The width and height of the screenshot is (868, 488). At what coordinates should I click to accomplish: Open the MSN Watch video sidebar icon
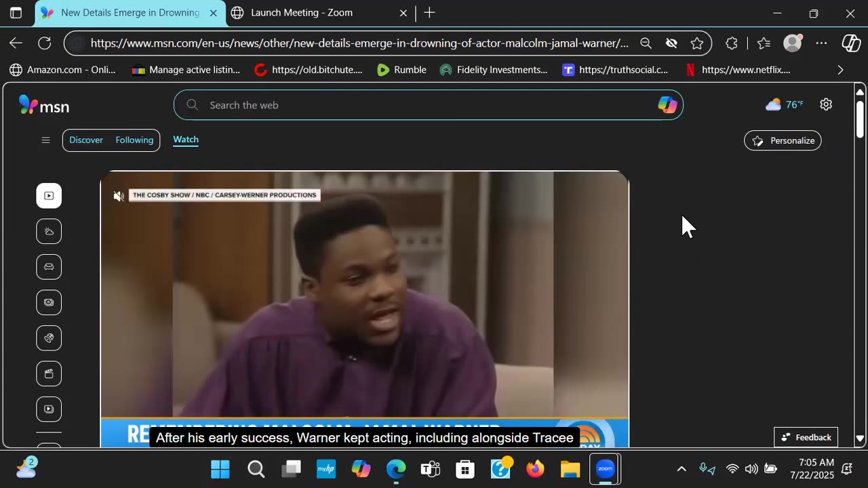tap(49, 196)
